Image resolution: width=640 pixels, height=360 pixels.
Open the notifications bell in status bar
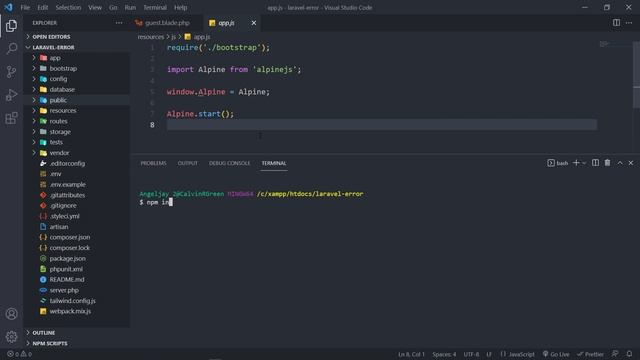(629, 354)
